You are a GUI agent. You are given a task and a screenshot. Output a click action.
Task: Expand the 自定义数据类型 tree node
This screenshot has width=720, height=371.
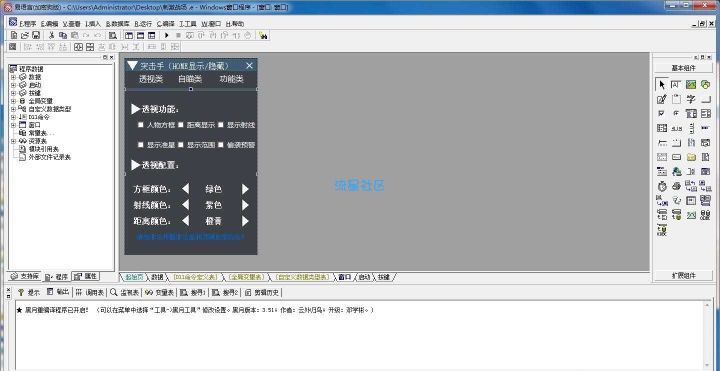click(x=13, y=109)
